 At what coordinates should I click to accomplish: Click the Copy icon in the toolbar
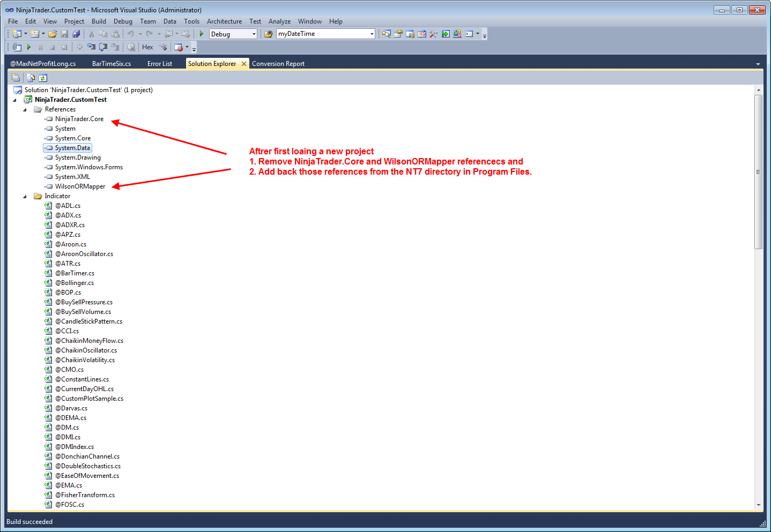coord(103,34)
